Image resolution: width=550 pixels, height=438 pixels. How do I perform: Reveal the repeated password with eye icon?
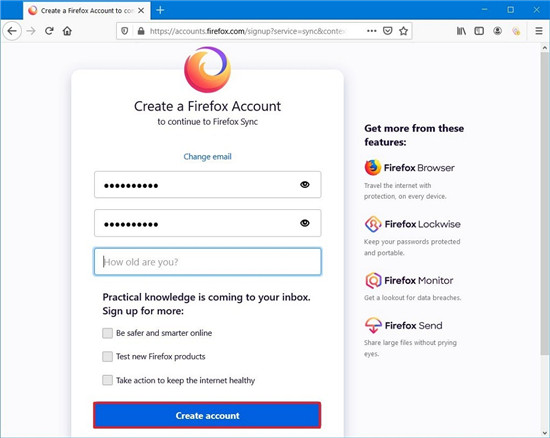point(305,223)
